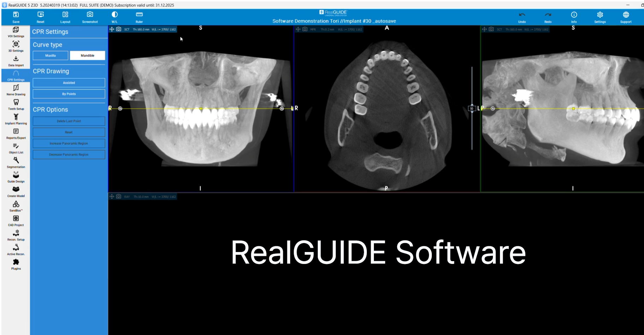Open the Teeth Setup module
The height and width of the screenshot is (335, 644).
click(16, 104)
